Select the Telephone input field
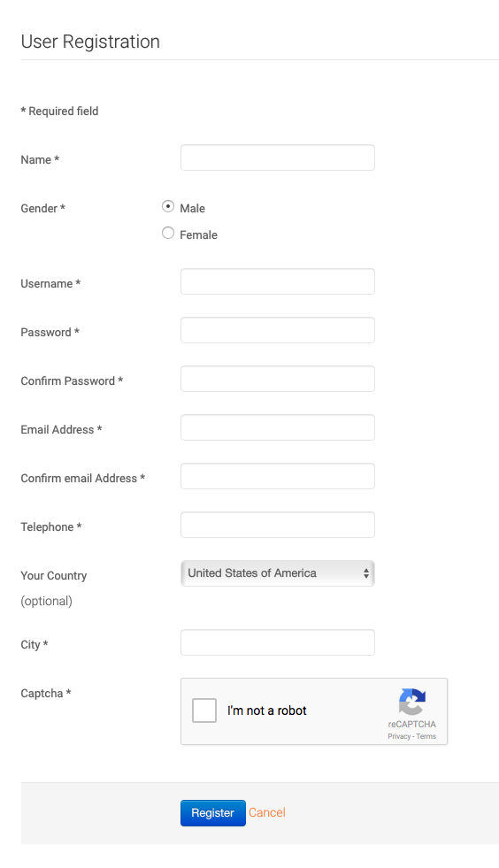The width and height of the screenshot is (499, 868). pyautogui.click(x=278, y=526)
